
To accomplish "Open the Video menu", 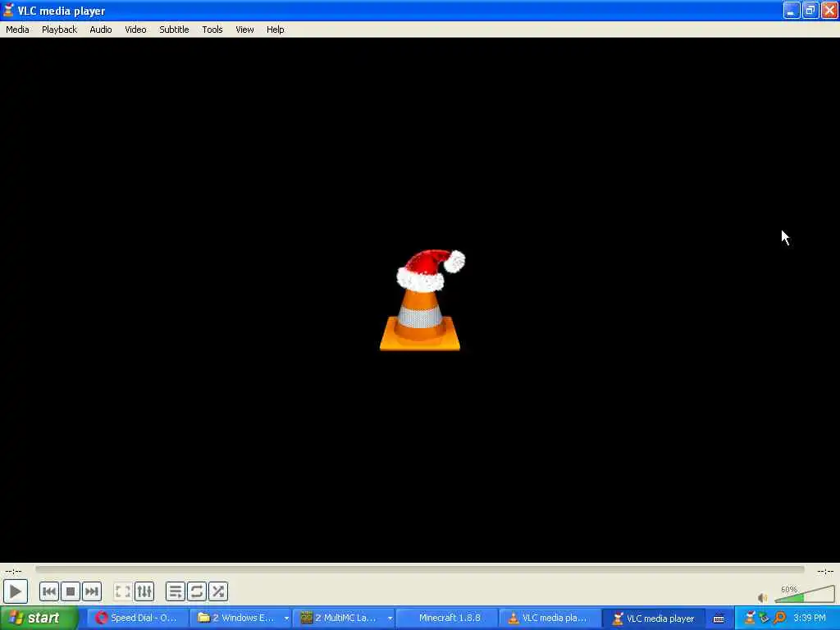I will [x=135, y=30].
